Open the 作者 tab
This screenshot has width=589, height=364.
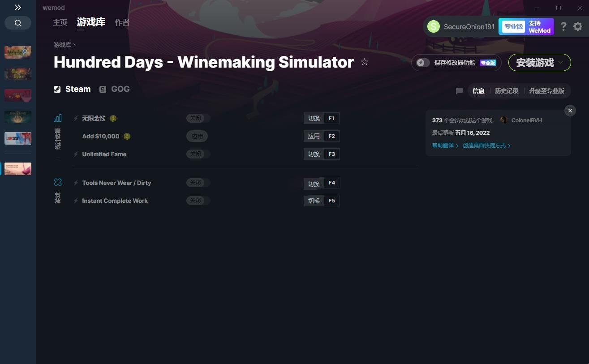pos(122,22)
